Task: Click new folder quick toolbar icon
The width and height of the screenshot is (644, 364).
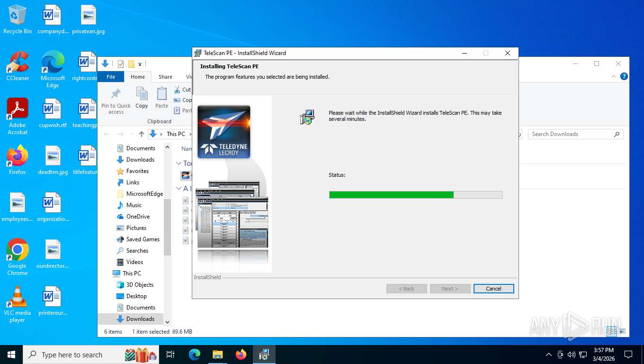Action: (x=131, y=64)
